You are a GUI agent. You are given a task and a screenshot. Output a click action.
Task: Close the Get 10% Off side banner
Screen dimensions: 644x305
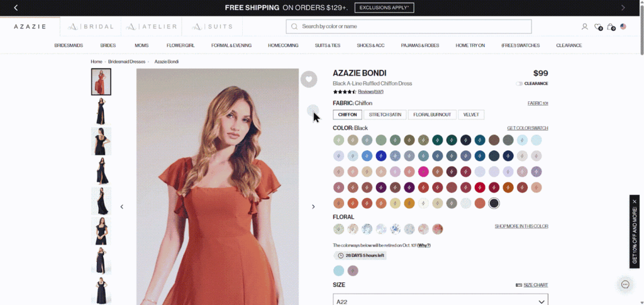click(635, 201)
